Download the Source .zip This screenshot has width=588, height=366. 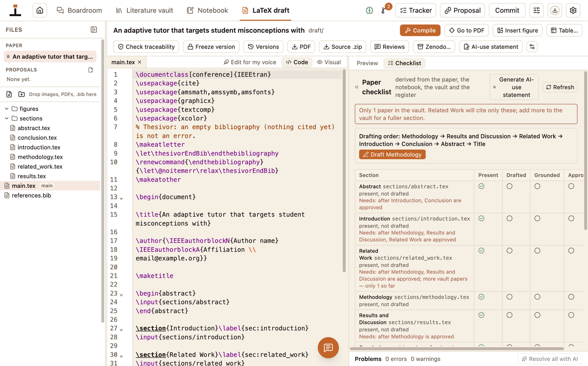343,46
